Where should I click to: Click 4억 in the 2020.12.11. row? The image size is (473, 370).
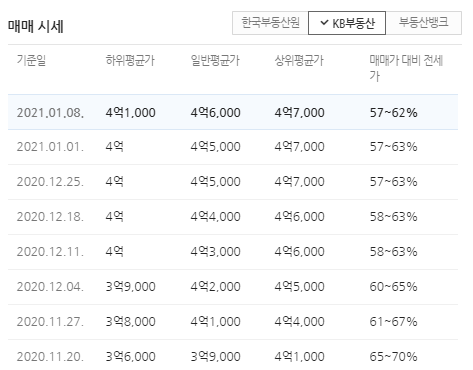[114, 252]
